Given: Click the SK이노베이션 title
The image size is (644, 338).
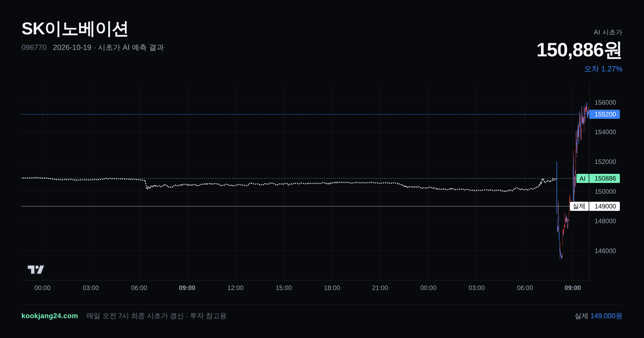Looking at the screenshot, I should point(75,29).
